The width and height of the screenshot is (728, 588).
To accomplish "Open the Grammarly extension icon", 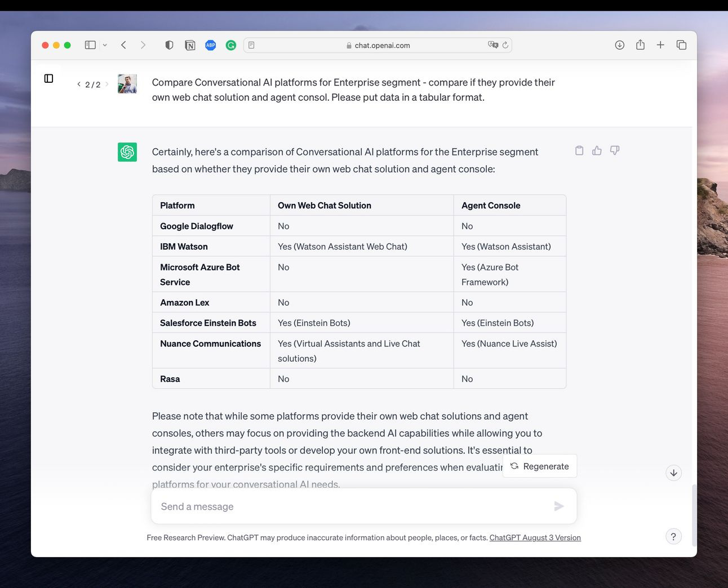I will click(231, 45).
